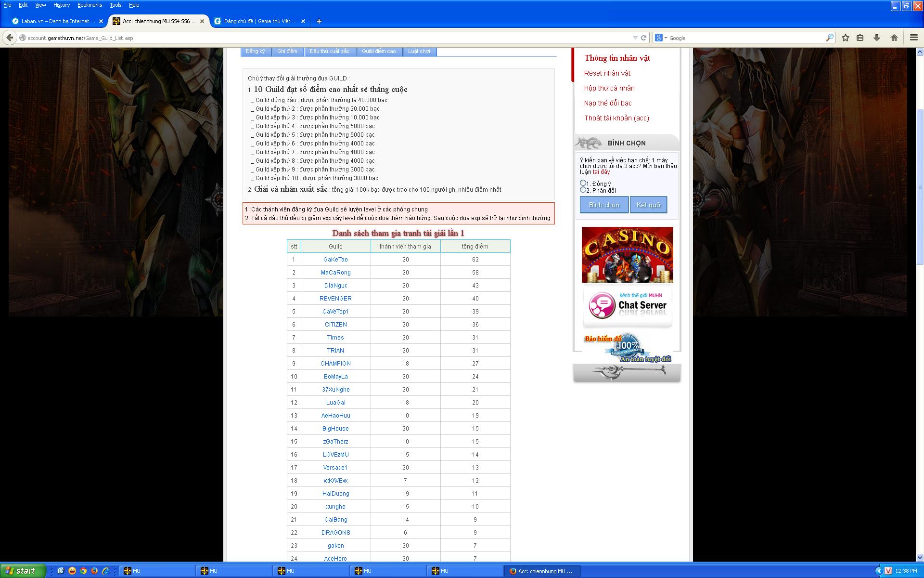Click Thoát tài khoản (acc) link
924x578 pixels.
[616, 118]
